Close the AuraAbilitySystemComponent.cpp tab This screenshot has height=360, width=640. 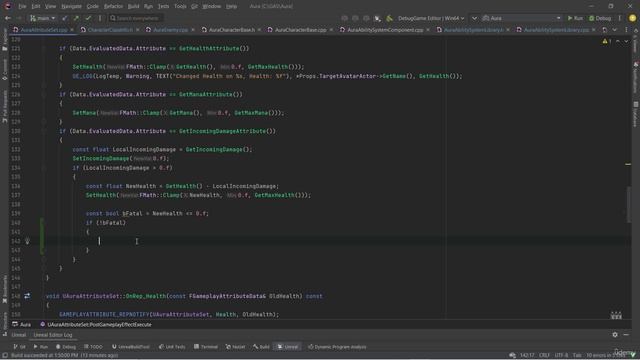tap(427, 30)
